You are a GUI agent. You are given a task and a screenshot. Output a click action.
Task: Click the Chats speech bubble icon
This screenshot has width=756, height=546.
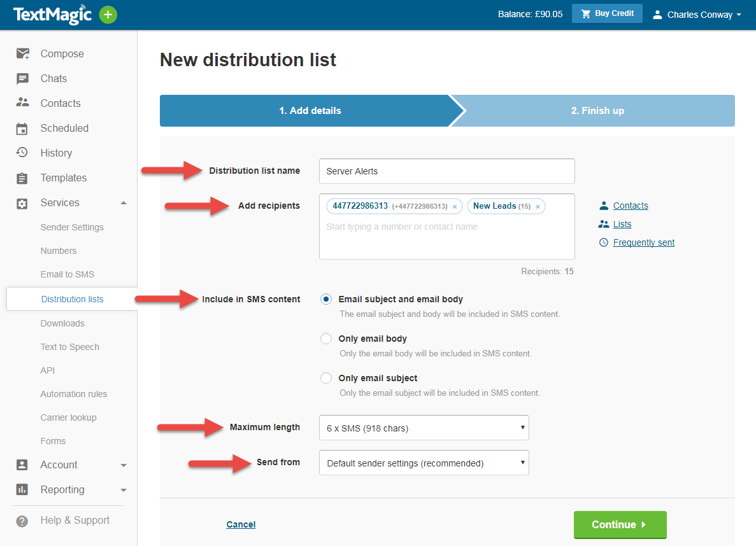[23, 79]
